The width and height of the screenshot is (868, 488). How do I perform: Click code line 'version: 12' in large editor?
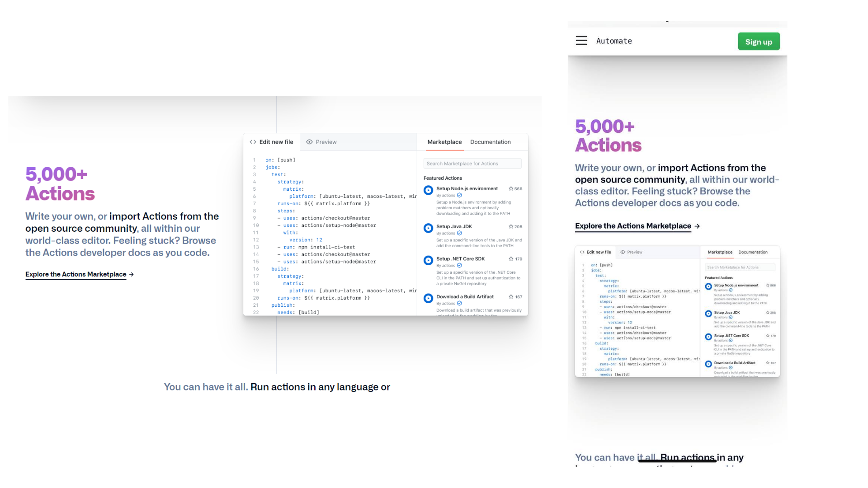click(x=306, y=240)
